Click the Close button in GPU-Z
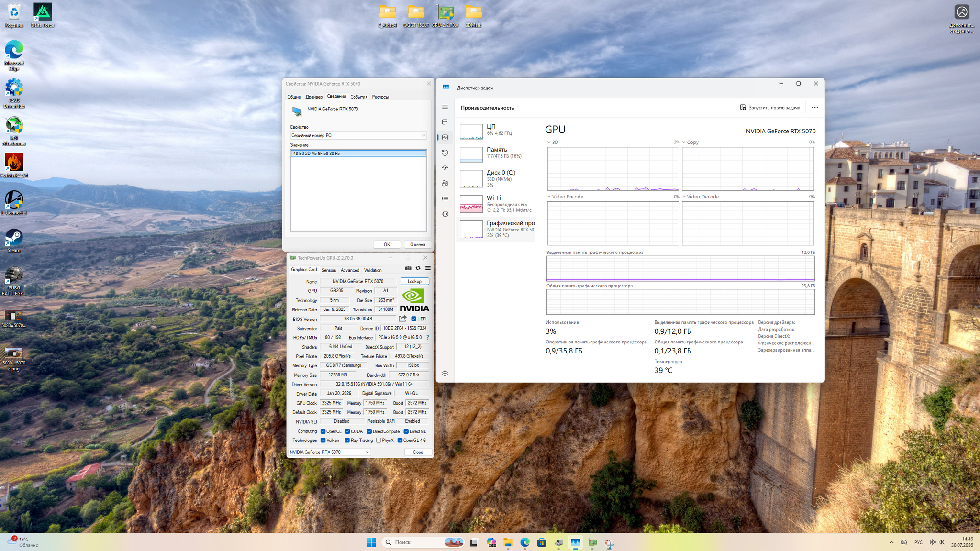980x551 pixels. point(418,452)
